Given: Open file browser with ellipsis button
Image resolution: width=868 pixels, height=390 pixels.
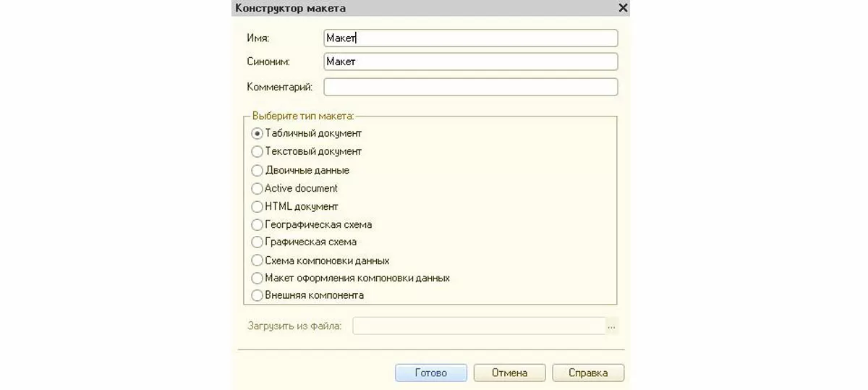Looking at the screenshot, I should click(x=612, y=327).
